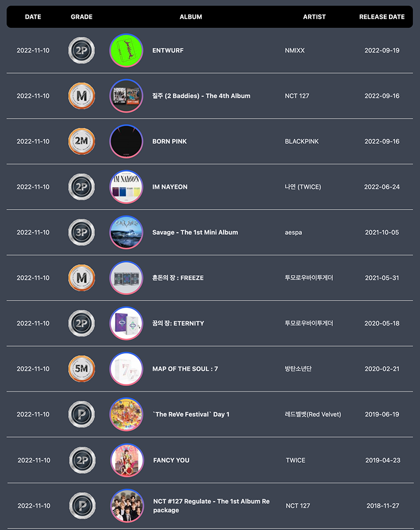Screen dimensions: 420x530
Task: Click the 2P grade badge for FANCY YOU
Action: point(82,460)
